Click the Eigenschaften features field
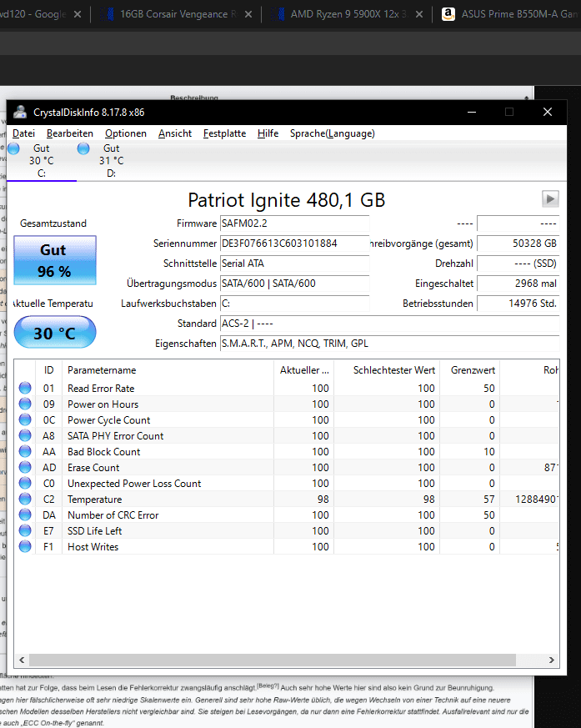This screenshot has width=581, height=728. coord(389,343)
